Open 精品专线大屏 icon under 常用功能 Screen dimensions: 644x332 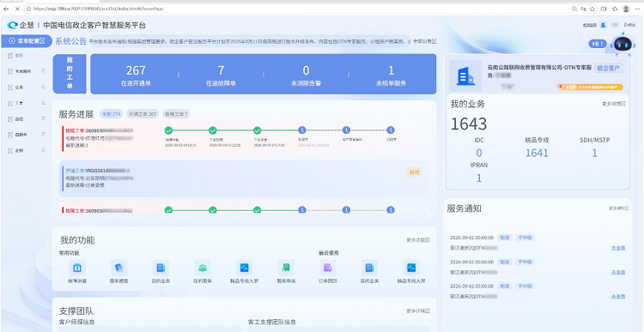[245, 268]
